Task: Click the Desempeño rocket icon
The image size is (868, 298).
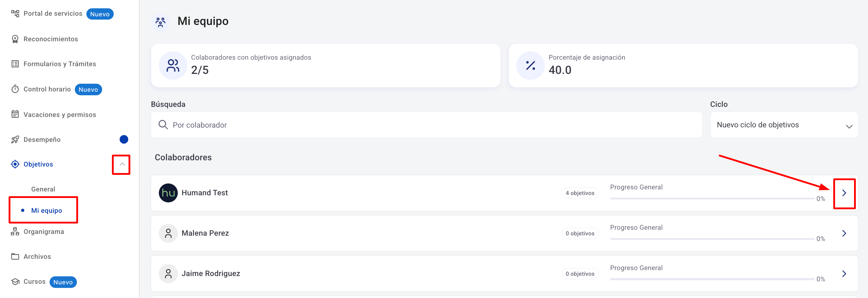Action: 15,140
